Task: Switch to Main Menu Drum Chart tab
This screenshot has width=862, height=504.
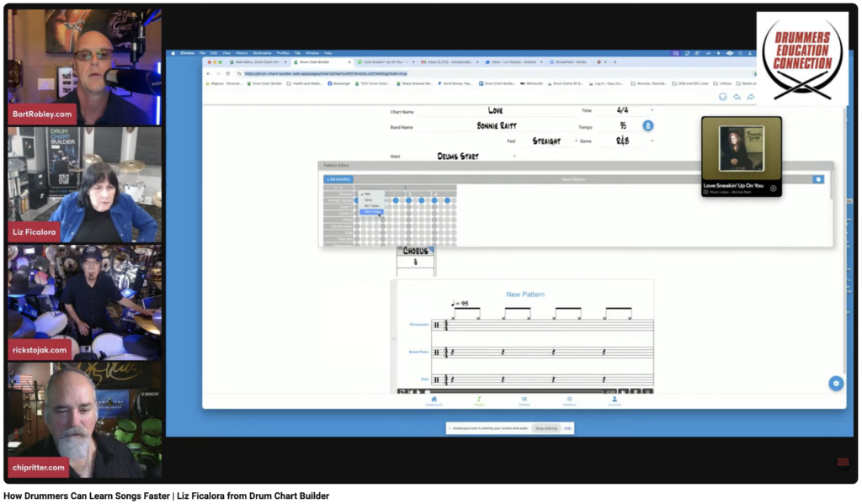Action: (258, 62)
